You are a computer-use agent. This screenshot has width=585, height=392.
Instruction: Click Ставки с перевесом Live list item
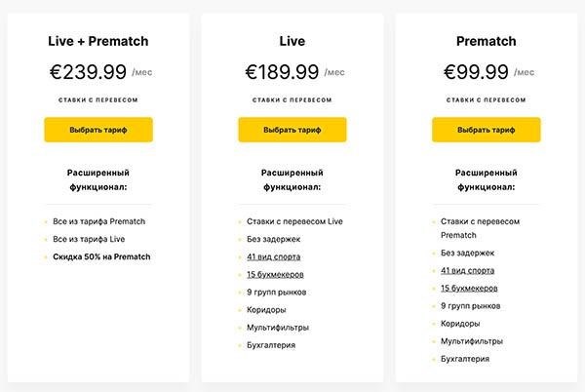click(294, 221)
